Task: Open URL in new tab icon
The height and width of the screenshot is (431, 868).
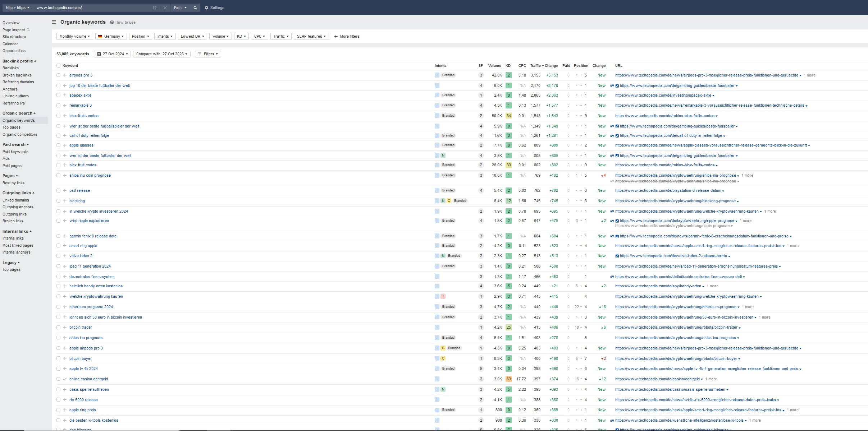Action: click(x=155, y=8)
